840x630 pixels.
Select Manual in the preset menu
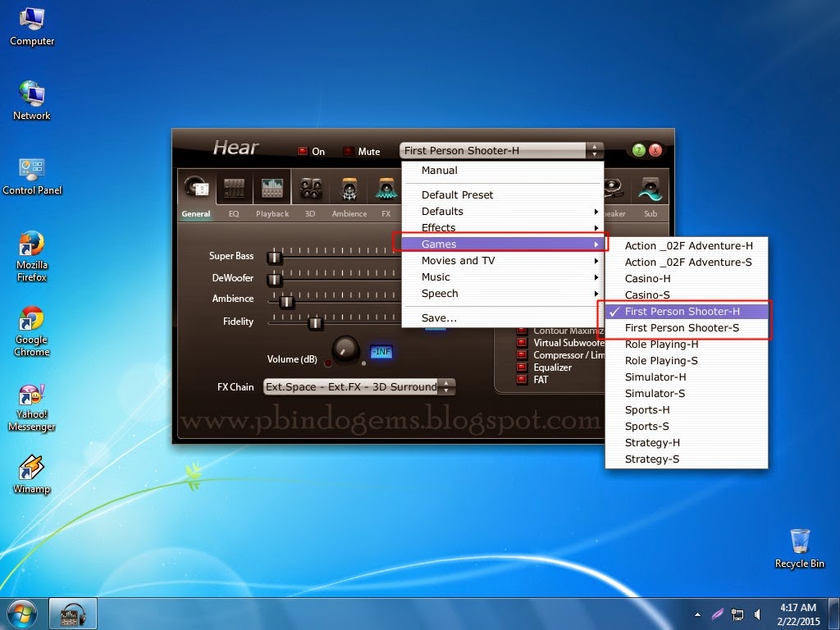click(x=503, y=171)
